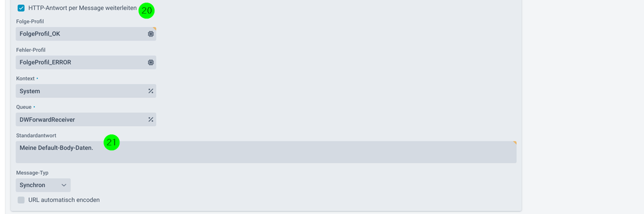Click the URL automatisch encoden label text
Viewport: 644px width, 214px height.
(x=64, y=200)
